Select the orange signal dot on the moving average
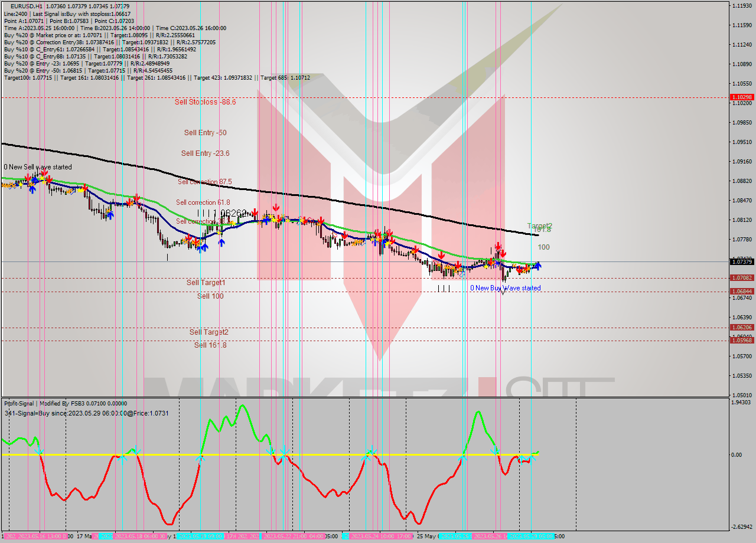 (515, 266)
